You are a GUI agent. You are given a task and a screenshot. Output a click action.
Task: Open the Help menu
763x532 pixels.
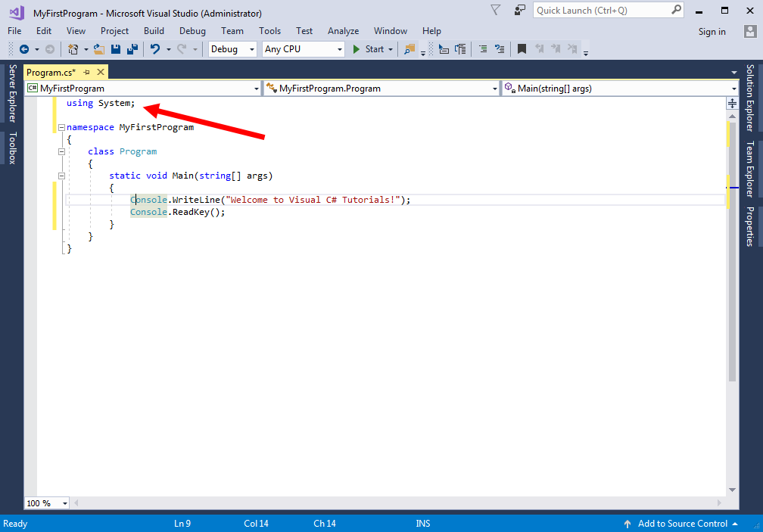tap(431, 31)
